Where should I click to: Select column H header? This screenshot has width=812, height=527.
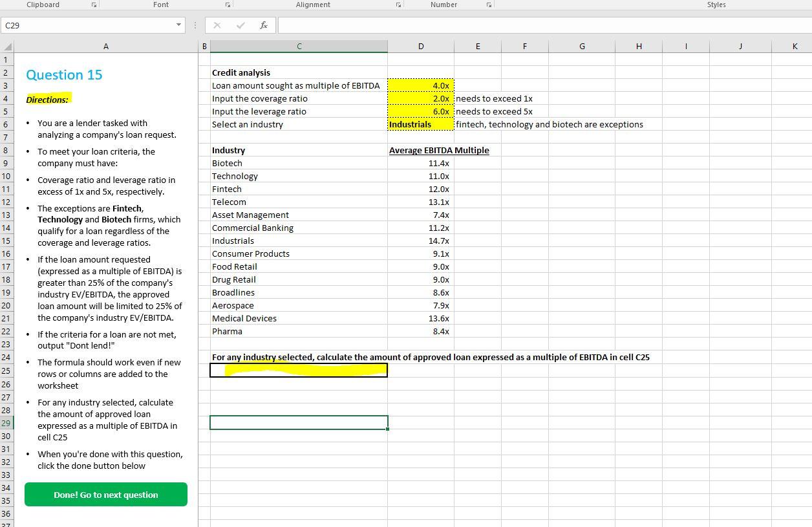point(639,47)
